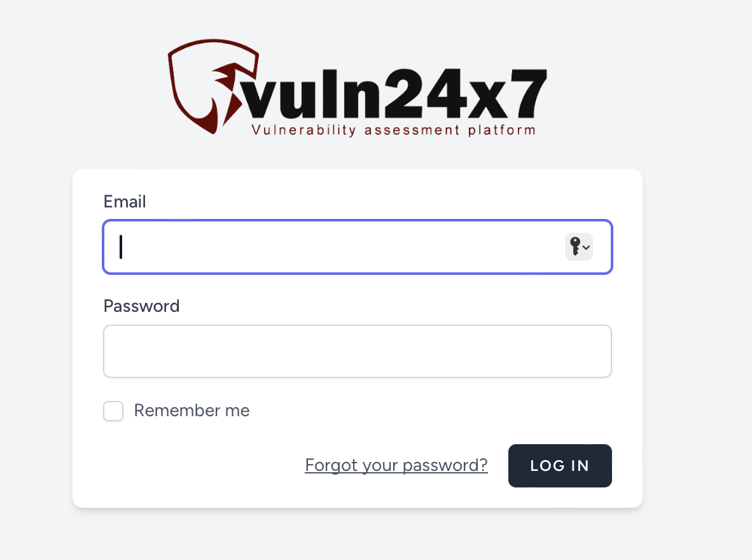
Task: Focus the Password input field
Action: click(x=358, y=351)
